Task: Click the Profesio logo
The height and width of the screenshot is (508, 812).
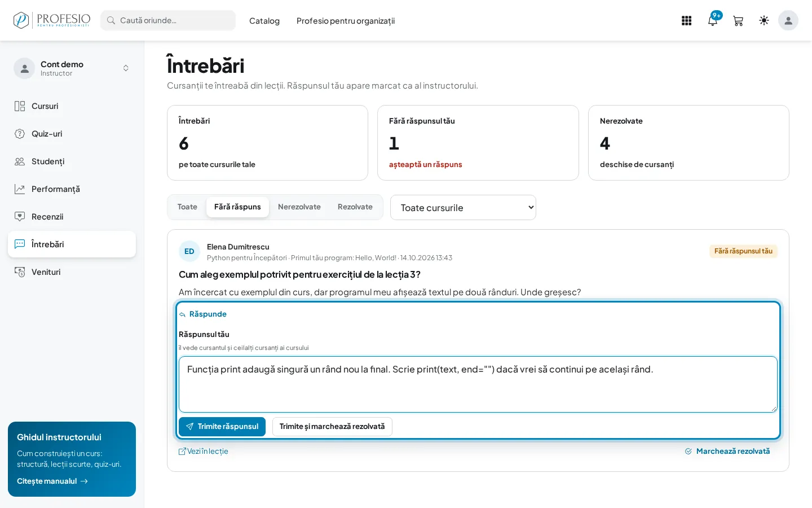Action: pyautogui.click(x=52, y=20)
